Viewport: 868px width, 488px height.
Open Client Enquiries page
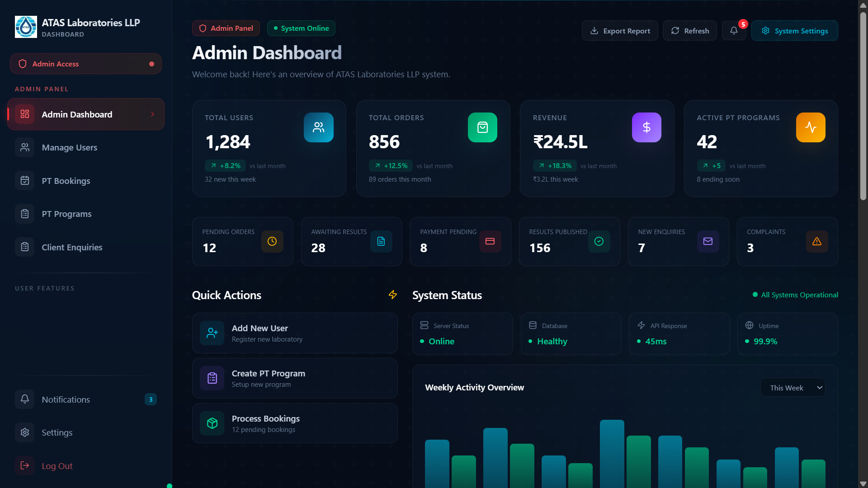click(86, 247)
